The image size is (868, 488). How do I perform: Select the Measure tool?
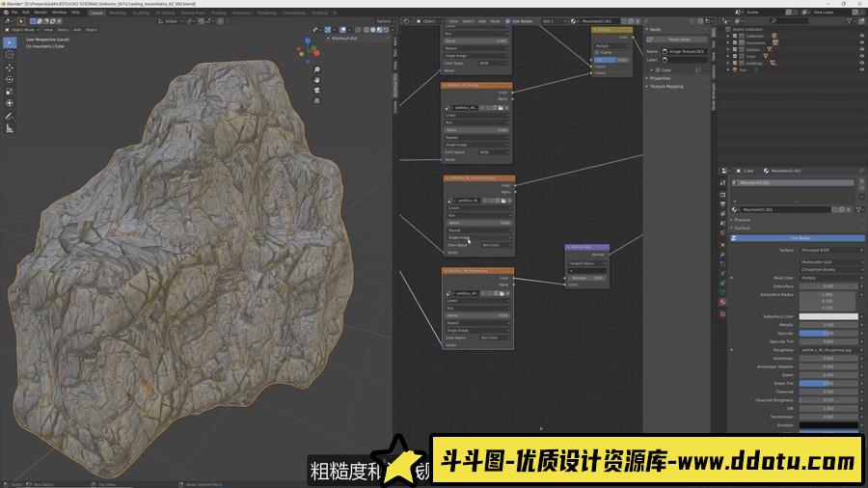point(10,128)
